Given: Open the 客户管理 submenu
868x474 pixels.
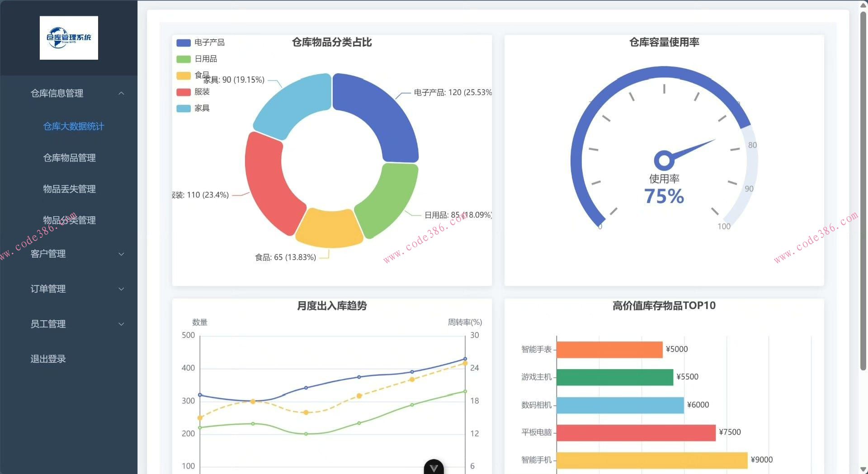Looking at the screenshot, I should pyautogui.click(x=69, y=254).
